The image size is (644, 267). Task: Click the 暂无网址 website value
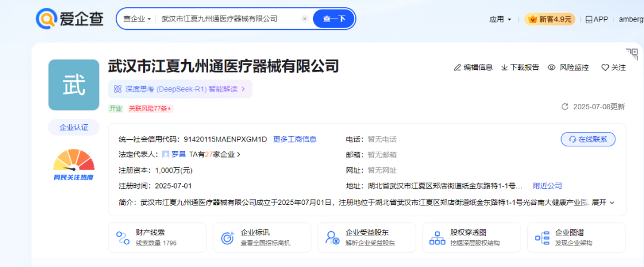[x=382, y=170]
